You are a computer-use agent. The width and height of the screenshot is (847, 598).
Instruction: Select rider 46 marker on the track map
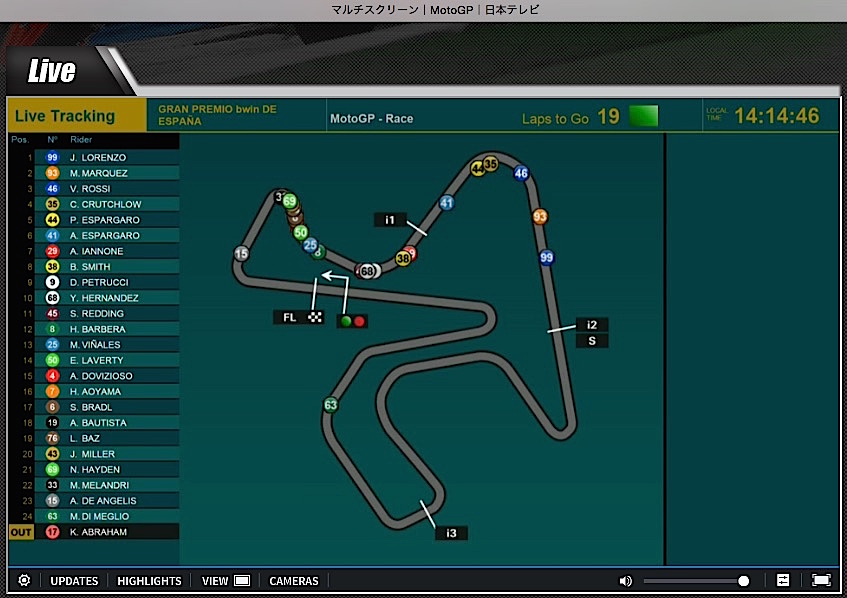(521, 173)
